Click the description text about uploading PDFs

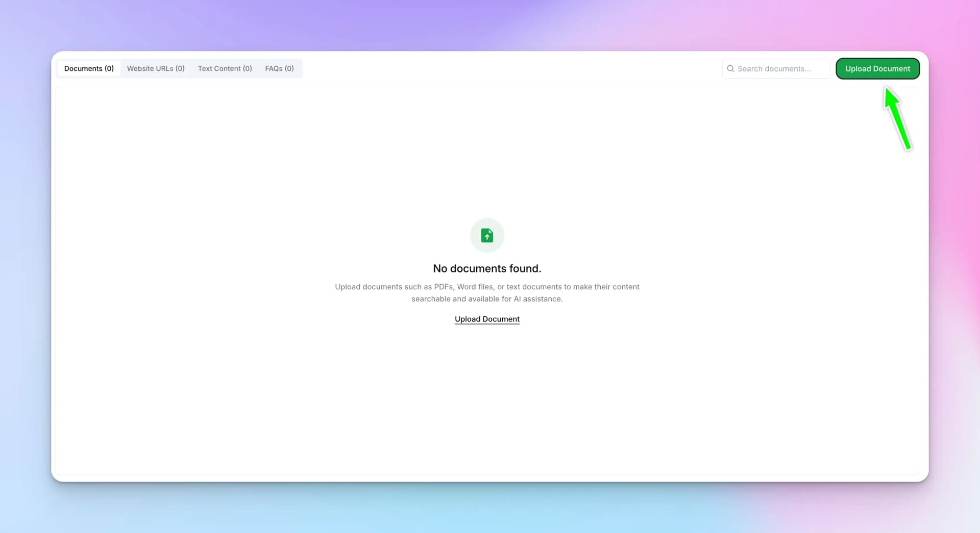coord(486,293)
